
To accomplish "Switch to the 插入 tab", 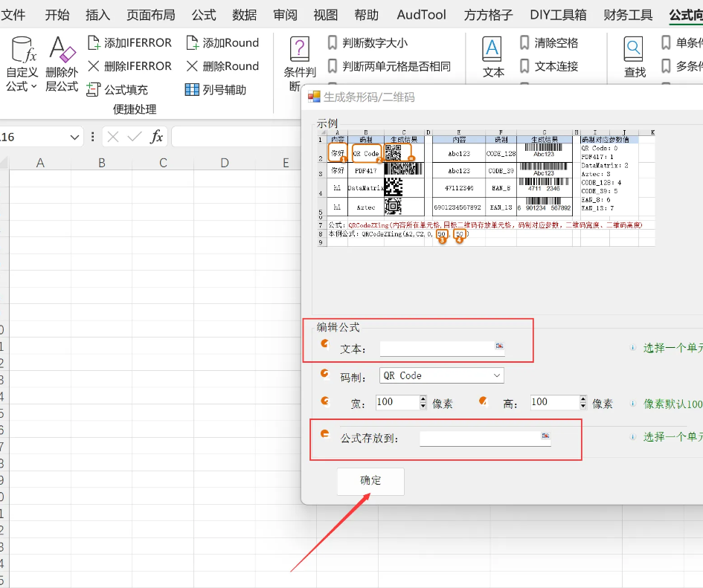I will [97, 15].
